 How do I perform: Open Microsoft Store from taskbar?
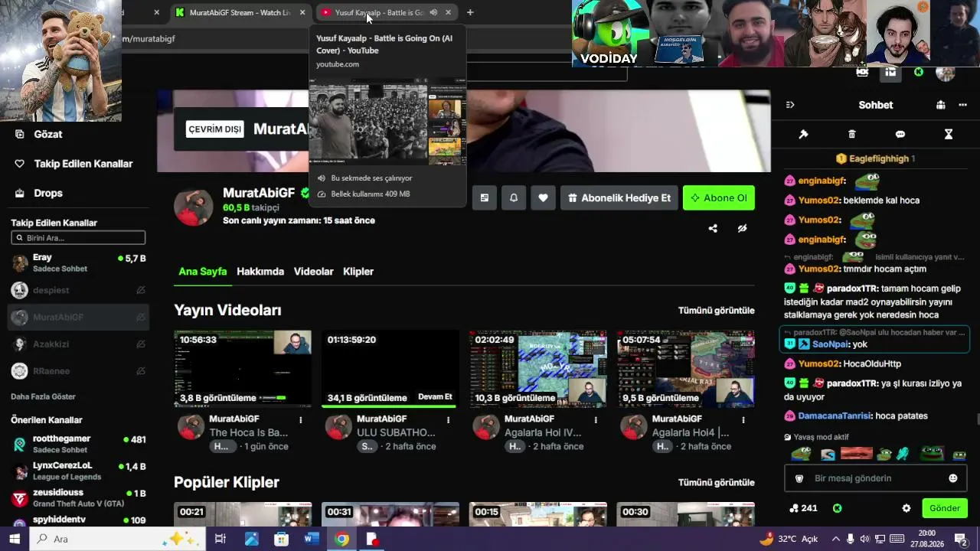tap(281, 539)
